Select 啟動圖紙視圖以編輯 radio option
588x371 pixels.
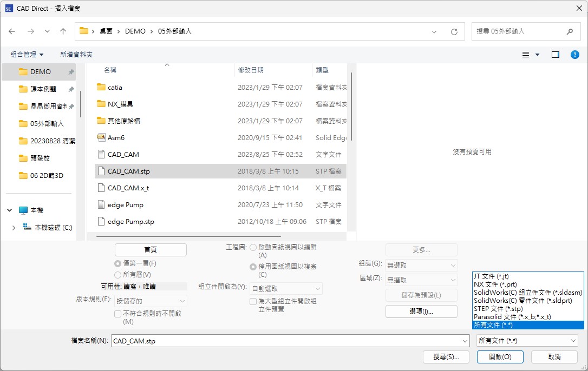(253, 247)
